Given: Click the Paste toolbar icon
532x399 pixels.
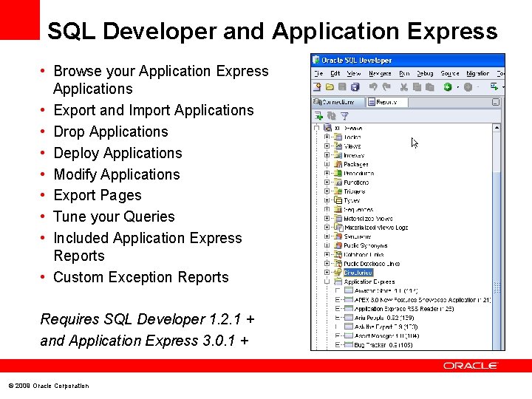Looking at the screenshot, I should [430, 87].
